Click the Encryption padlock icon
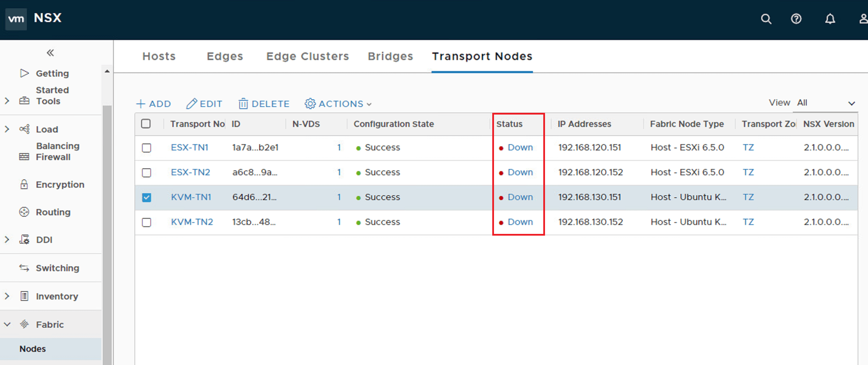Image resolution: width=868 pixels, height=365 pixels. [x=24, y=184]
